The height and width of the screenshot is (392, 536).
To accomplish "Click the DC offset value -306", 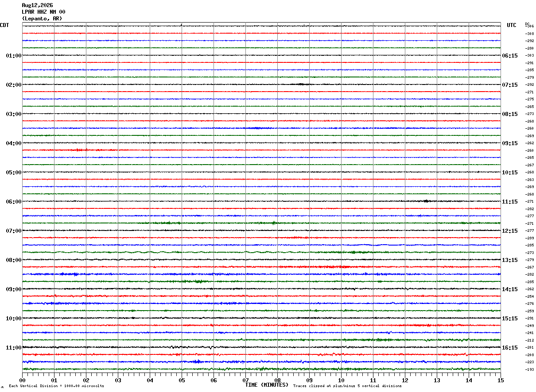I will point(529,27).
